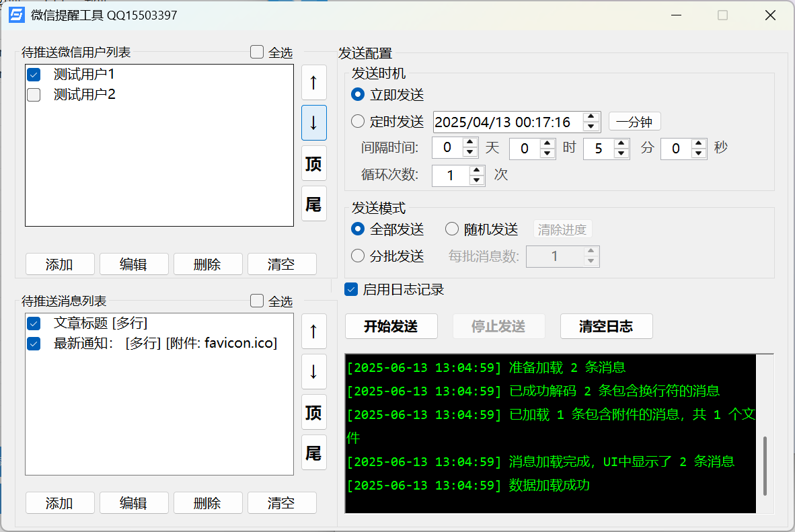Uncheck the 测试用户1 checkbox
The width and height of the screenshot is (795, 532).
tap(33, 74)
